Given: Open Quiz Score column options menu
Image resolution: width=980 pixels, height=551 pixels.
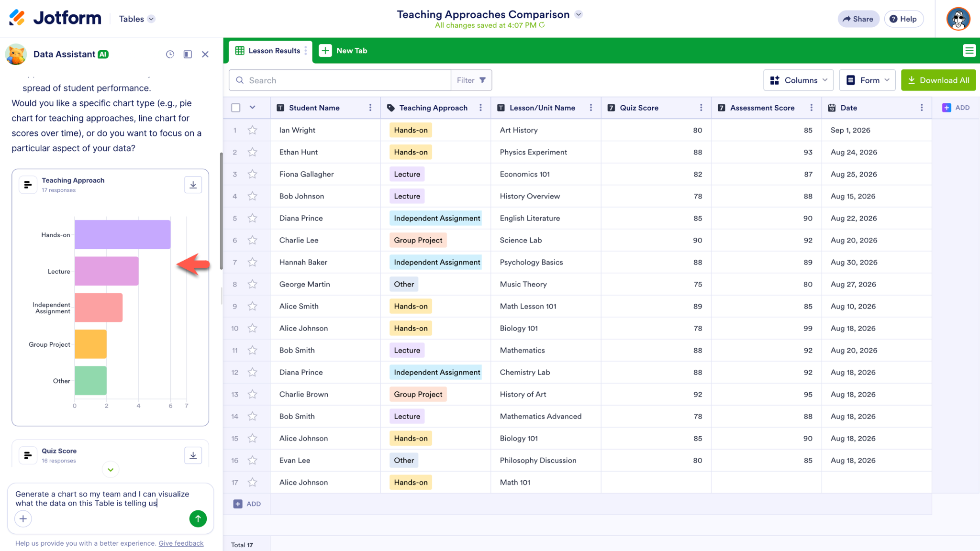Looking at the screenshot, I should pyautogui.click(x=701, y=108).
